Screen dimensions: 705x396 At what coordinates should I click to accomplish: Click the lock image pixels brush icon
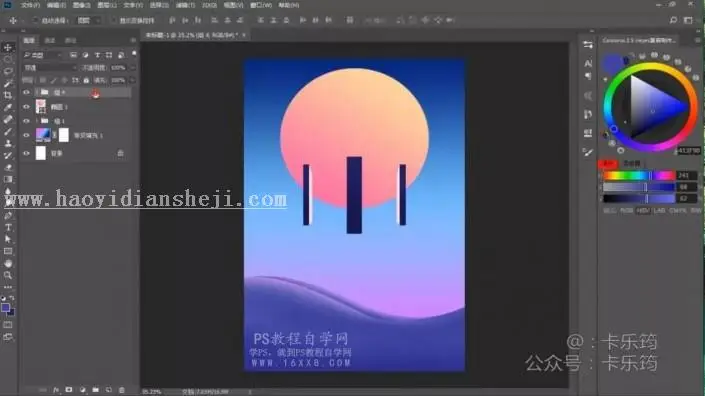tap(54, 80)
